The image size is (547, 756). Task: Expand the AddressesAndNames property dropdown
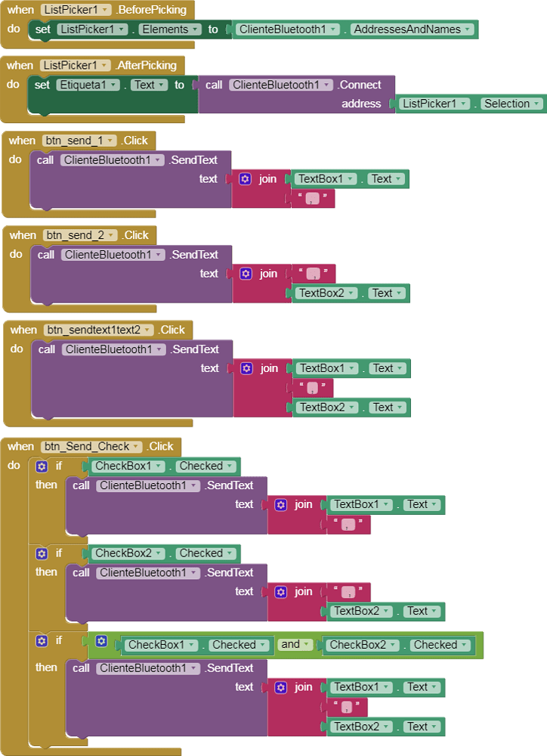pyautogui.click(x=468, y=29)
